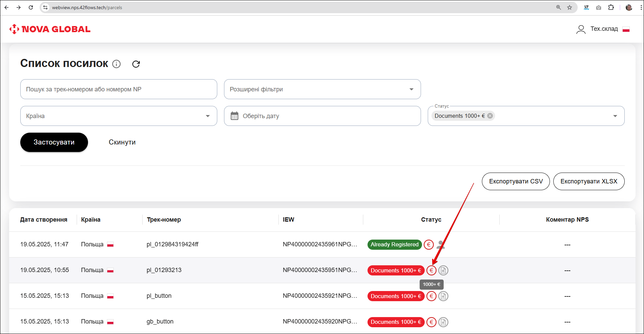Expand the Статус filter dropdown arrow
The width and height of the screenshot is (644, 334).
pos(615,116)
